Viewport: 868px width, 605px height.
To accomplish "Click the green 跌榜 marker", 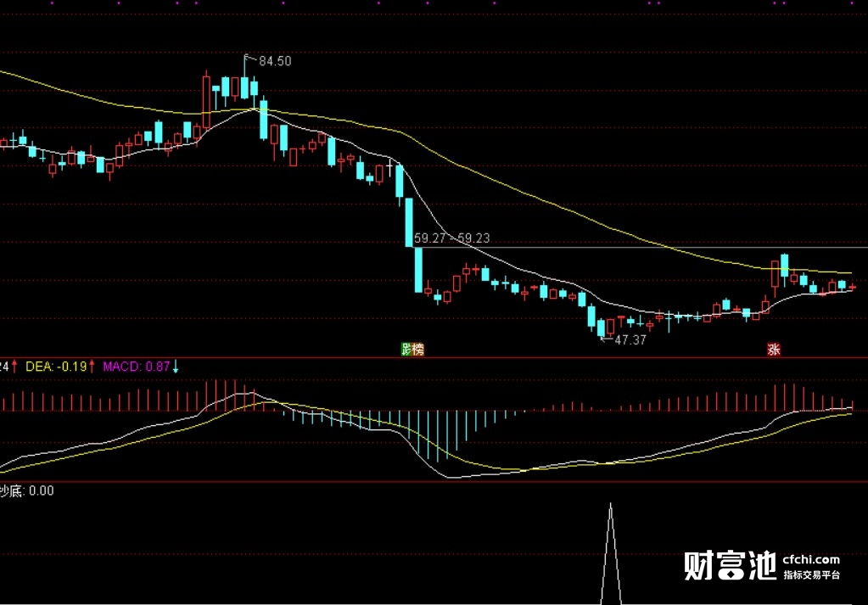I will coord(412,350).
